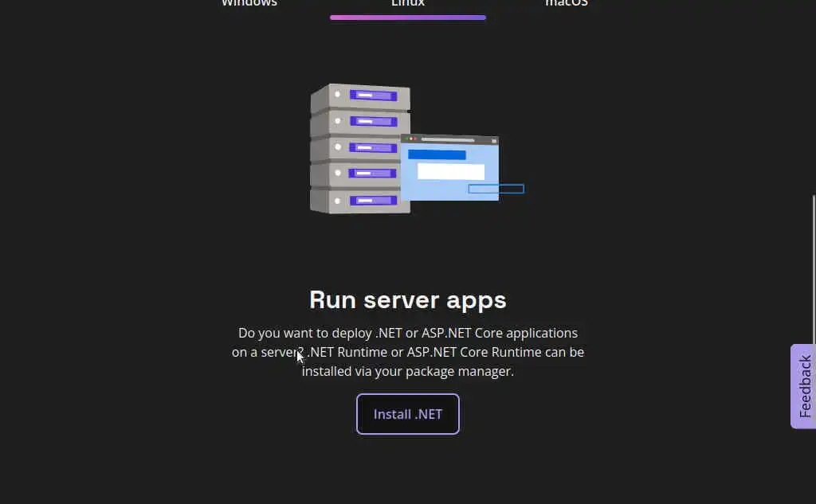
Task: Select the Linux tab
Action: [x=408, y=3]
